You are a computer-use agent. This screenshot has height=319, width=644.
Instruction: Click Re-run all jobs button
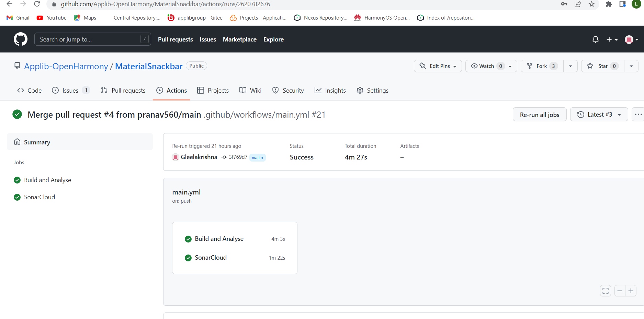pyautogui.click(x=540, y=115)
